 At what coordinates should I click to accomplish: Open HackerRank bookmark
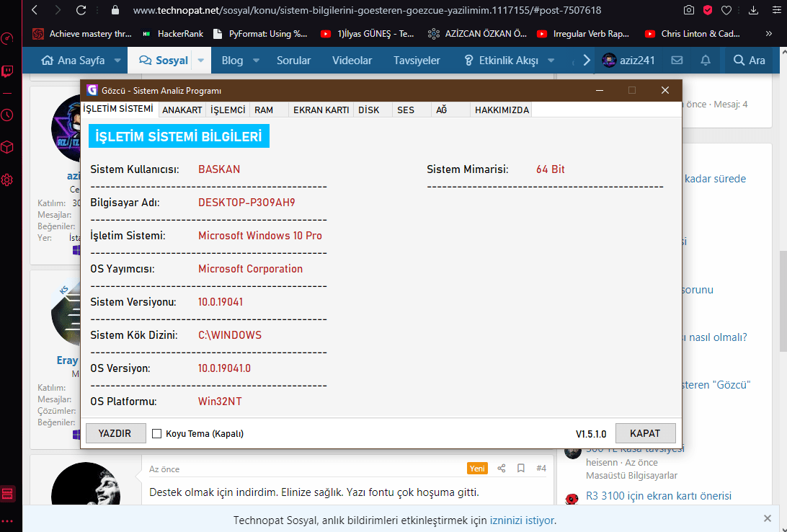pyautogui.click(x=173, y=34)
